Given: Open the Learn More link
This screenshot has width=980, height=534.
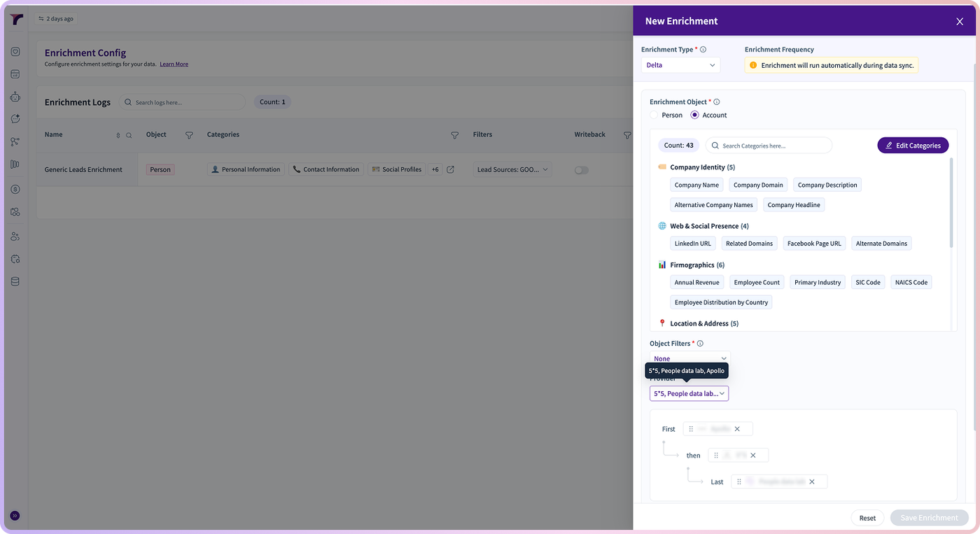Looking at the screenshot, I should [x=174, y=64].
